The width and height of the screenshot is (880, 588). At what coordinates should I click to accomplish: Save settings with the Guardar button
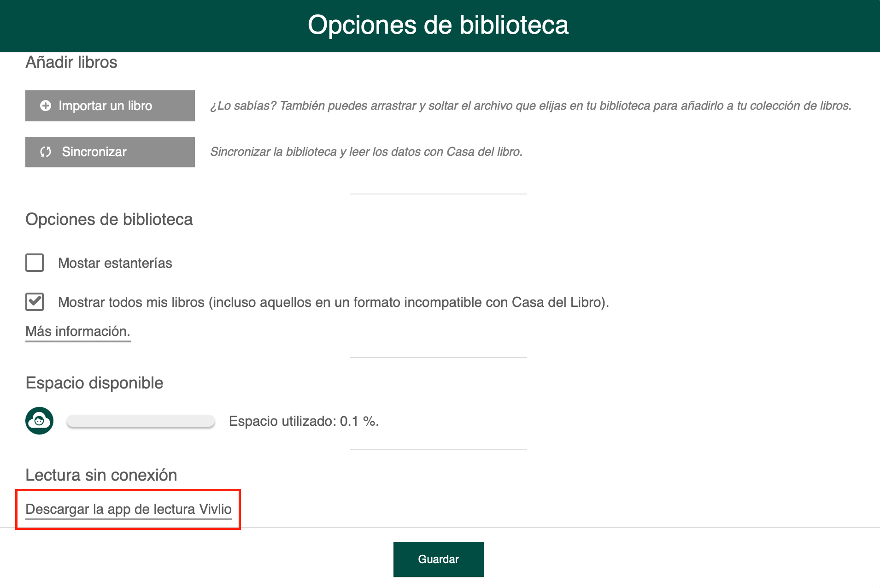pyautogui.click(x=439, y=559)
